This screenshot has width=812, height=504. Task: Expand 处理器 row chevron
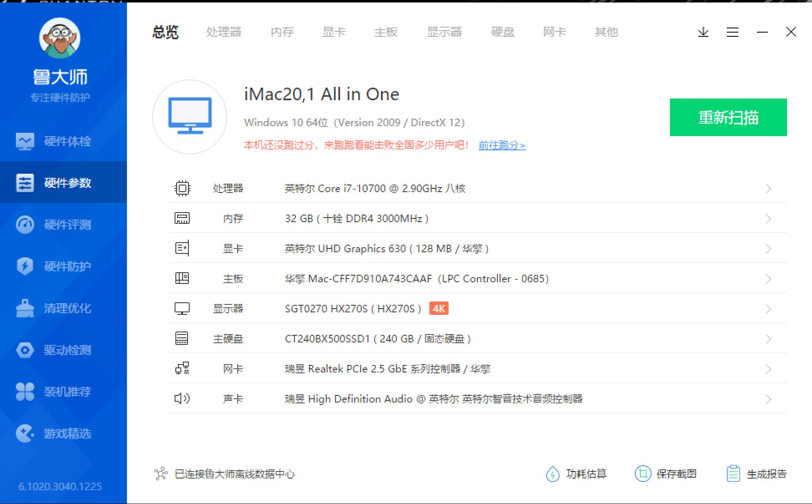768,189
